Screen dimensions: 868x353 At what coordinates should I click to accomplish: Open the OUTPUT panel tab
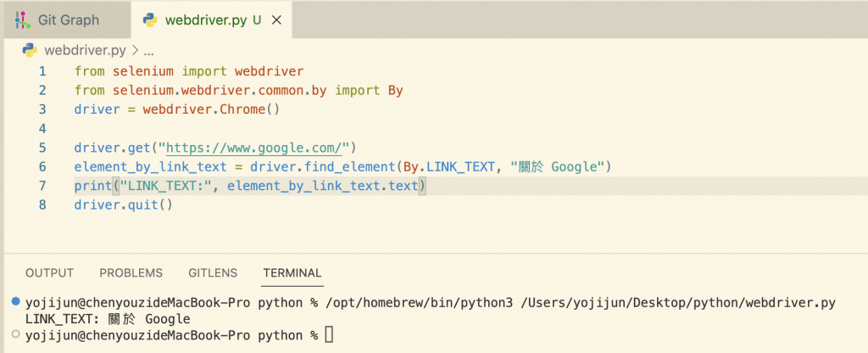pos(49,272)
